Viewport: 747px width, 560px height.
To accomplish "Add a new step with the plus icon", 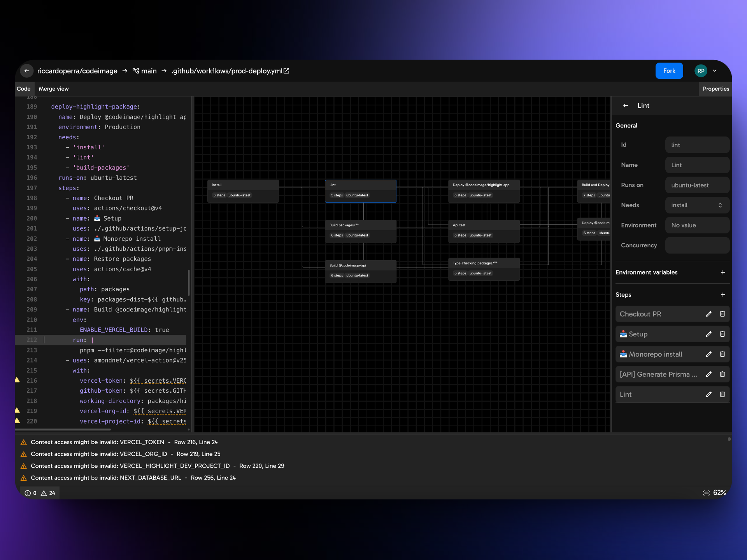I will (723, 295).
